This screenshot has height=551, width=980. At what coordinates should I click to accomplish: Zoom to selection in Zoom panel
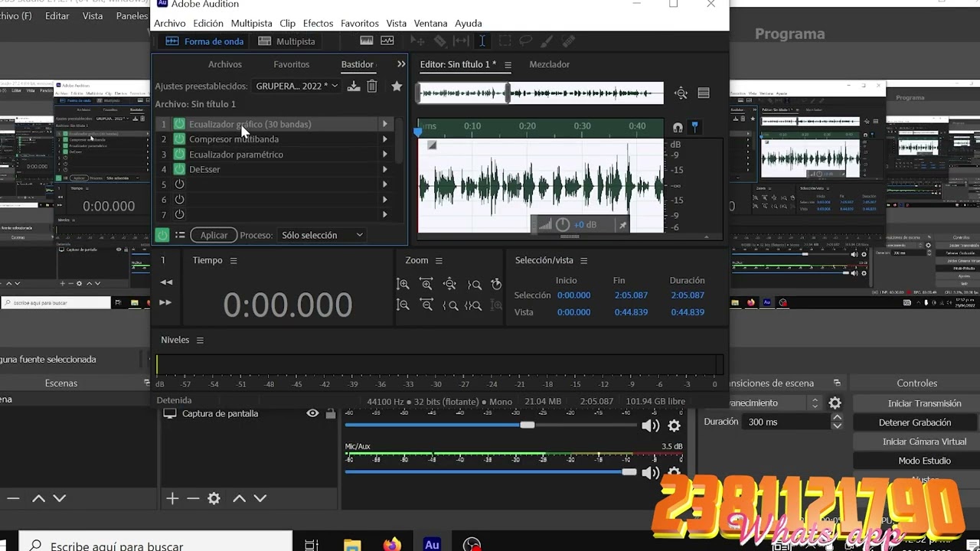[x=473, y=305]
